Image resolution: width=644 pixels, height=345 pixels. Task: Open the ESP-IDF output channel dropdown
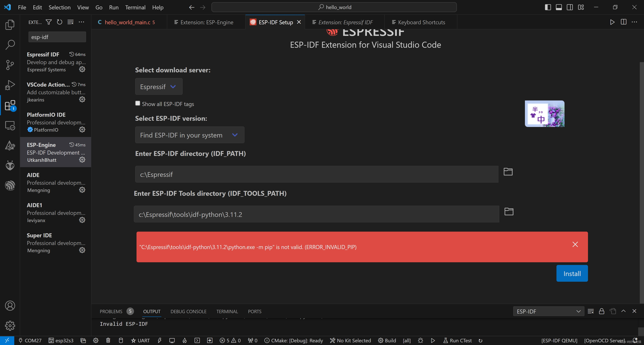[x=549, y=311]
